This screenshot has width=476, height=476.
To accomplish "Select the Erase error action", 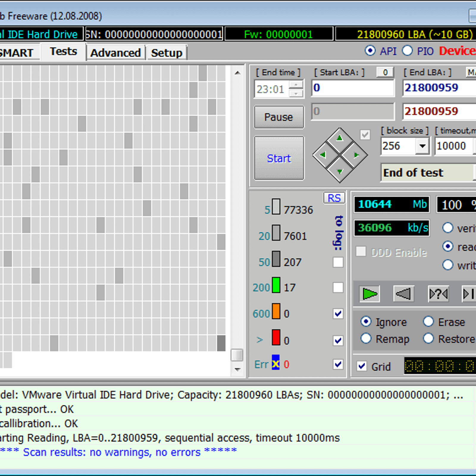I will (x=428, y=321).
